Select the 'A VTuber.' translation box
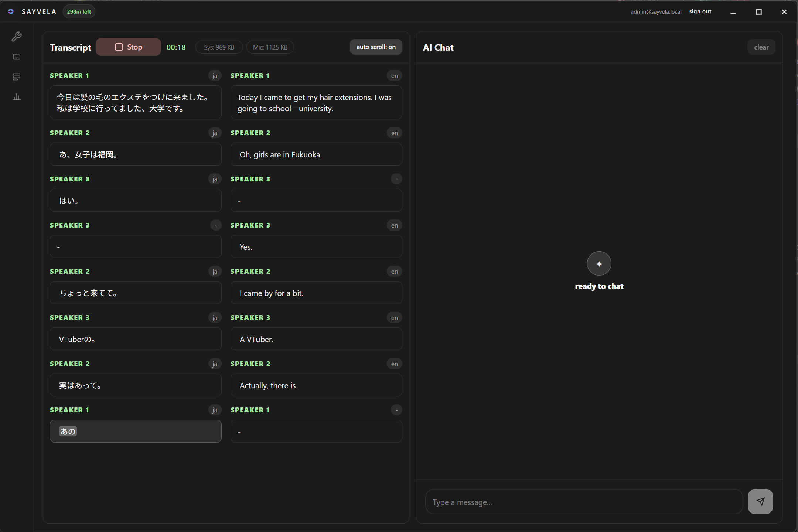 [316, 339]
